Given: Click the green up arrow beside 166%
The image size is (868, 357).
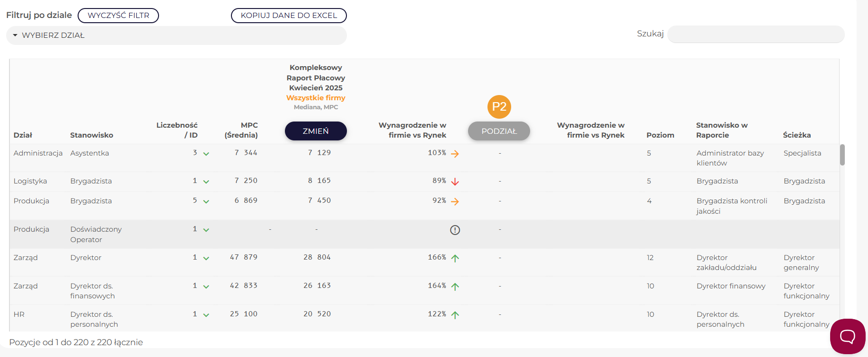Looking at the screenshot, I should 455,258.
